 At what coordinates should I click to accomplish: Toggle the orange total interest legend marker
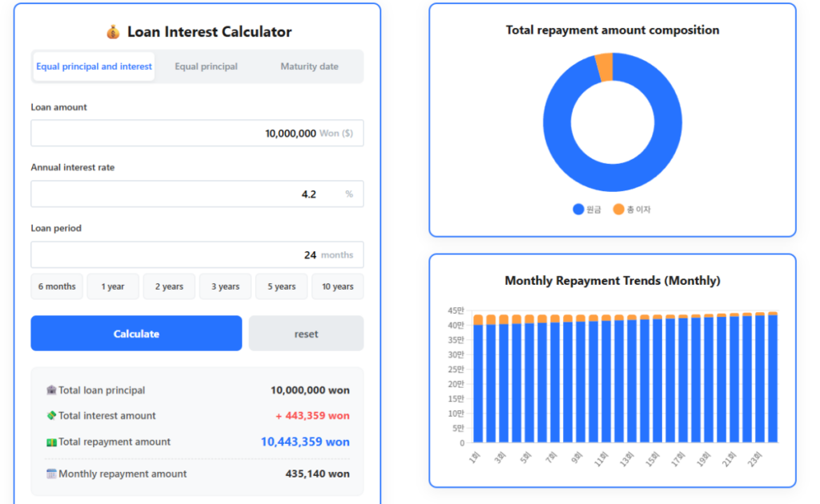coord(618,210)
